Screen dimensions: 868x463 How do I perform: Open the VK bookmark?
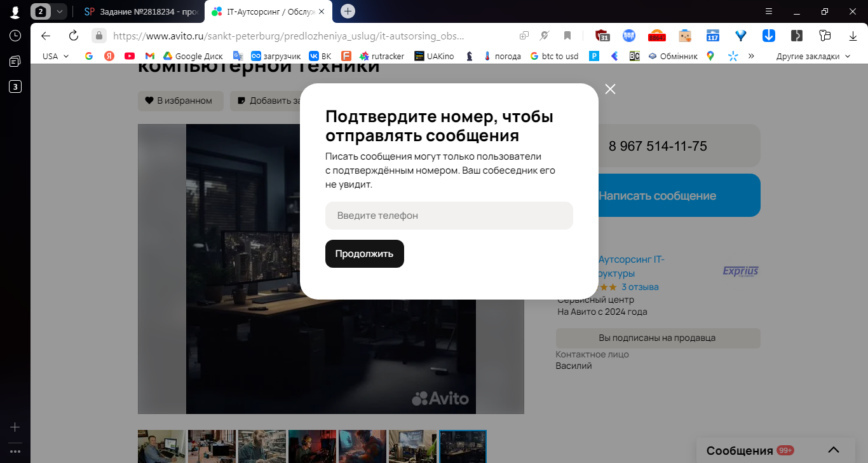coord(320,56)
